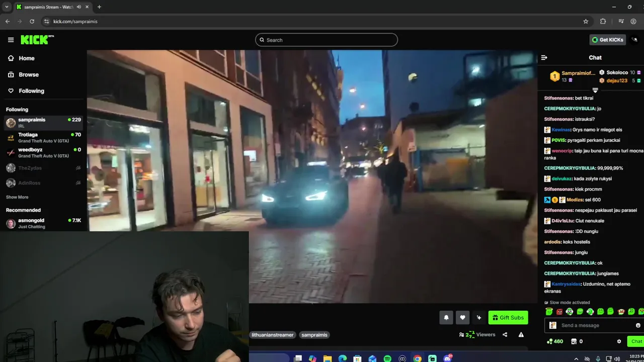The height and width of the screenshot is (362, 644).
Task: Open Trotiaga channel in Following list
Action: coord(43,137)
